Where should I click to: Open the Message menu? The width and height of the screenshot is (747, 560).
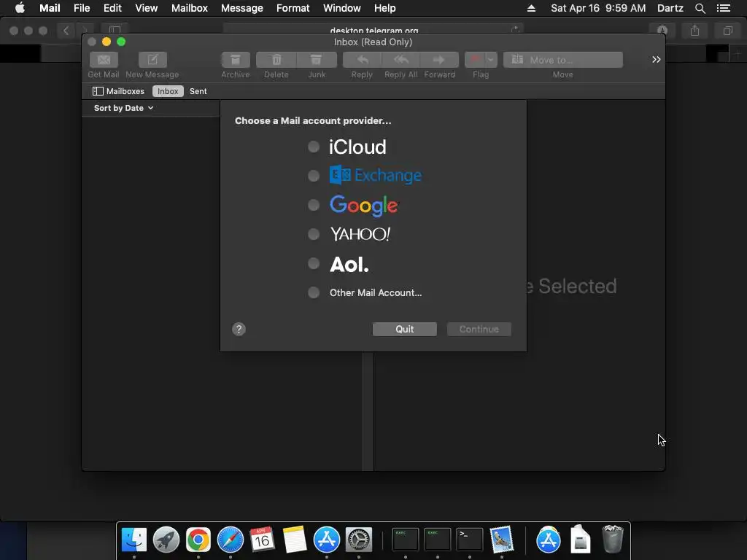click(x=242, y=8)
